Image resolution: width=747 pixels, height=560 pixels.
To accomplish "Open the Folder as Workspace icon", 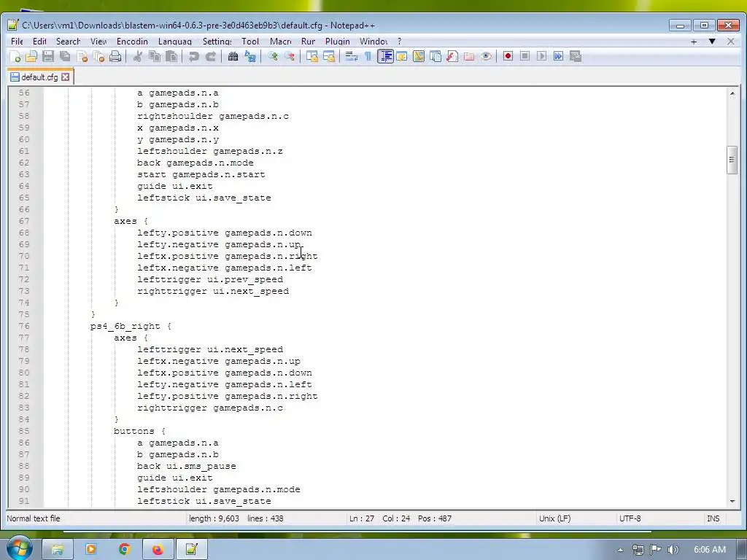I will [469, 57].
